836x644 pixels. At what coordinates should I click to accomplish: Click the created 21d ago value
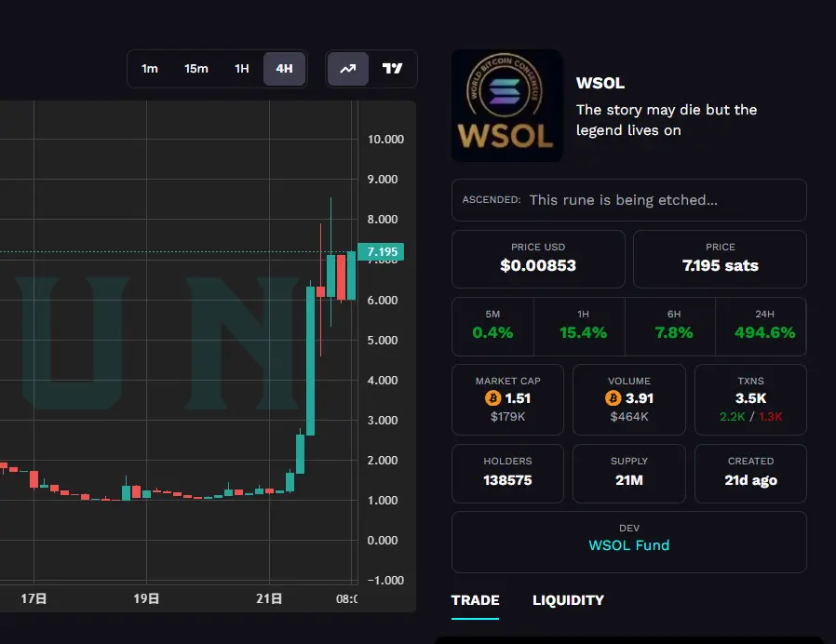[750, 480]
